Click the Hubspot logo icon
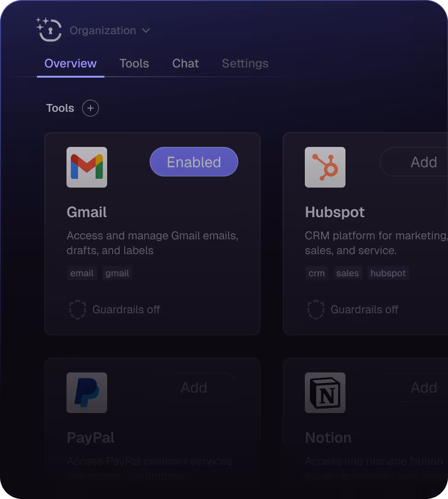Image resolution: width=448 pixels, height=499 pixels. click(325, 167)
